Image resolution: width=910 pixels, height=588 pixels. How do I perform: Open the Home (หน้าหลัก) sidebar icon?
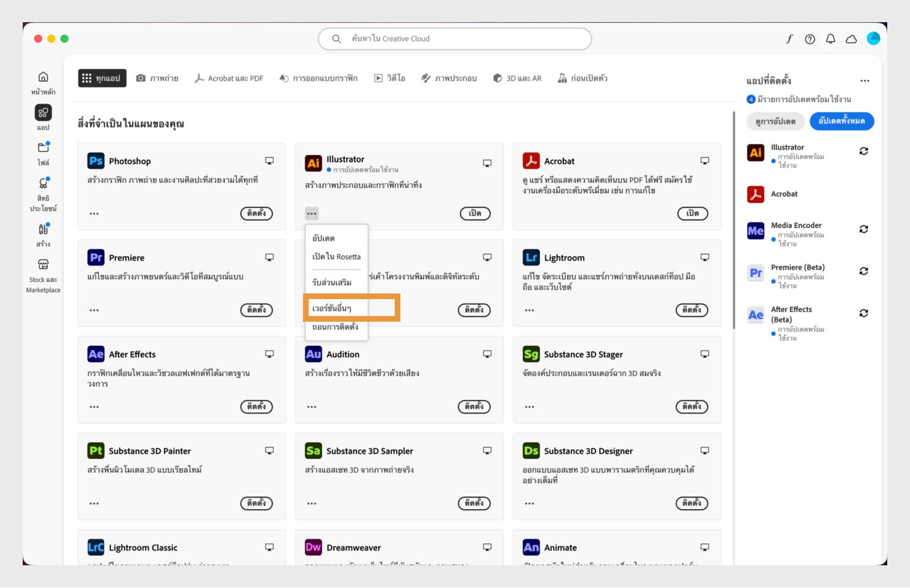coord(43,77)
